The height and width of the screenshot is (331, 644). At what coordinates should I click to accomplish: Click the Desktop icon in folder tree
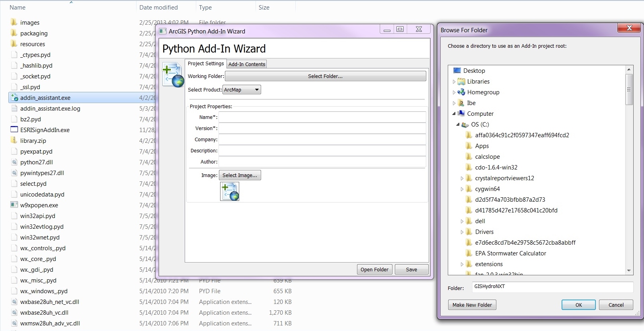click(457, 70)
